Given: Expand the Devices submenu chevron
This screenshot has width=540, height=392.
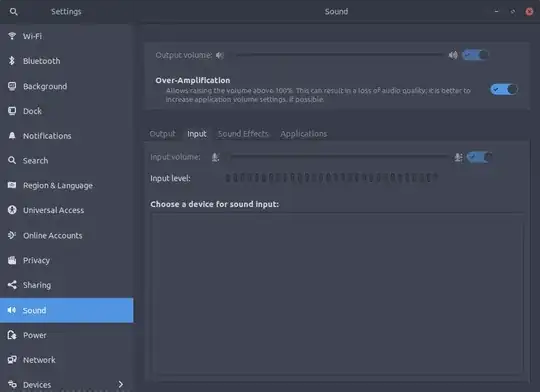Looking at the screenshot, I should [121, 384].
